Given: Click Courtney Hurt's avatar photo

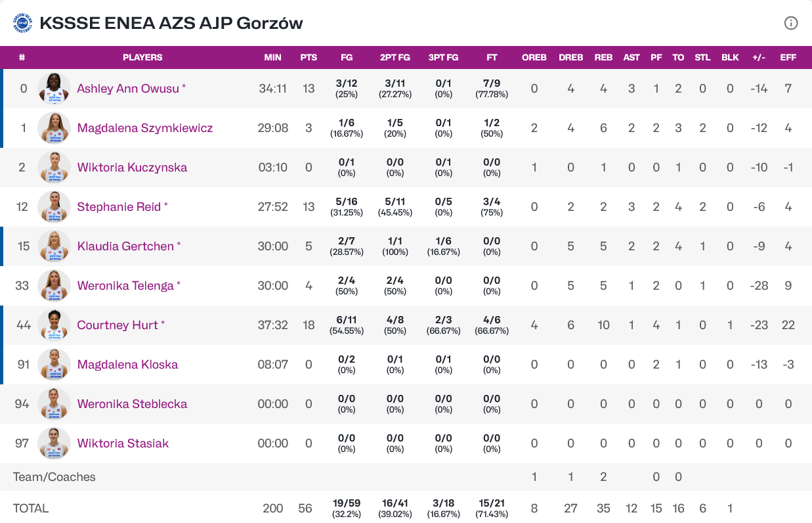Looking at the screenshot, I should [x=54, y=325].
